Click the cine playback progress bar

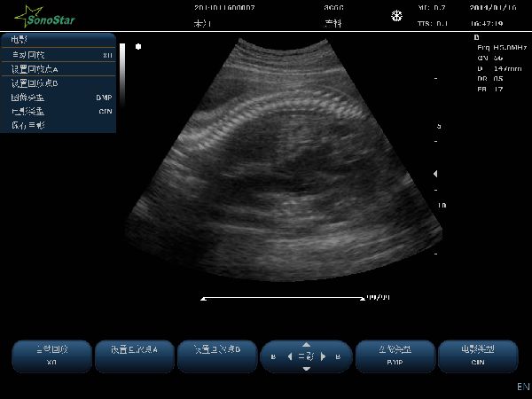point(282,299)
